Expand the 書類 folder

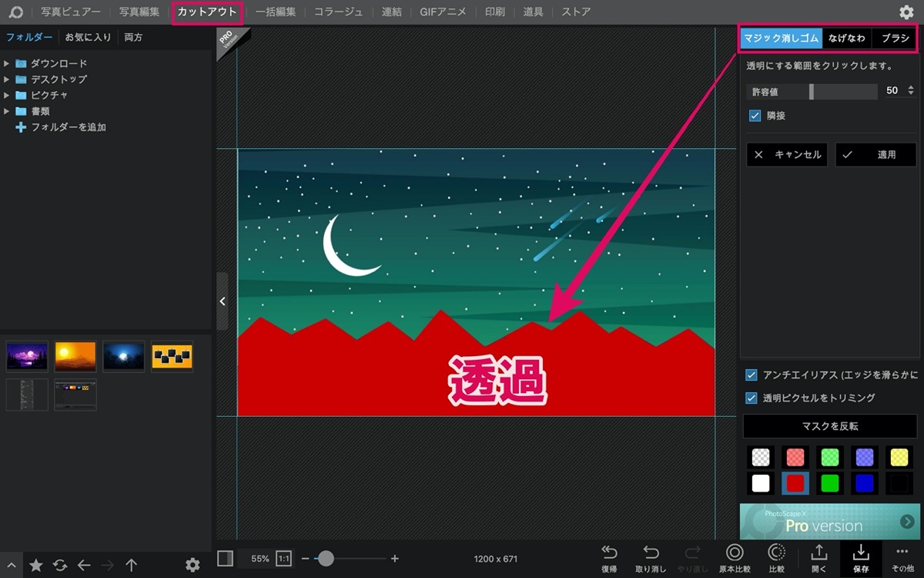pos(7,111)
